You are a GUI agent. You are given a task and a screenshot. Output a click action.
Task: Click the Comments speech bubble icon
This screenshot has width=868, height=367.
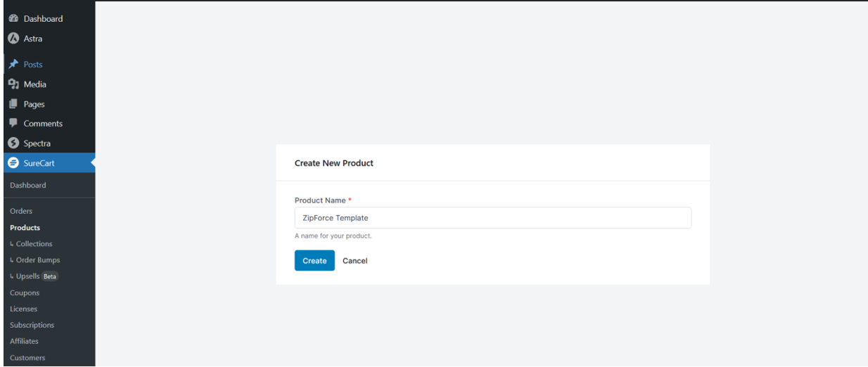[13, 123]
